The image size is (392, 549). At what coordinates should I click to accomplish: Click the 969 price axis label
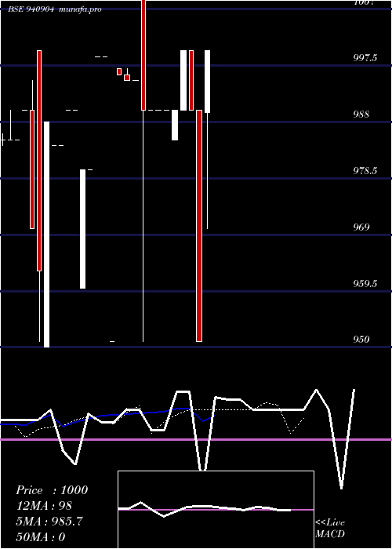[361, 227]
